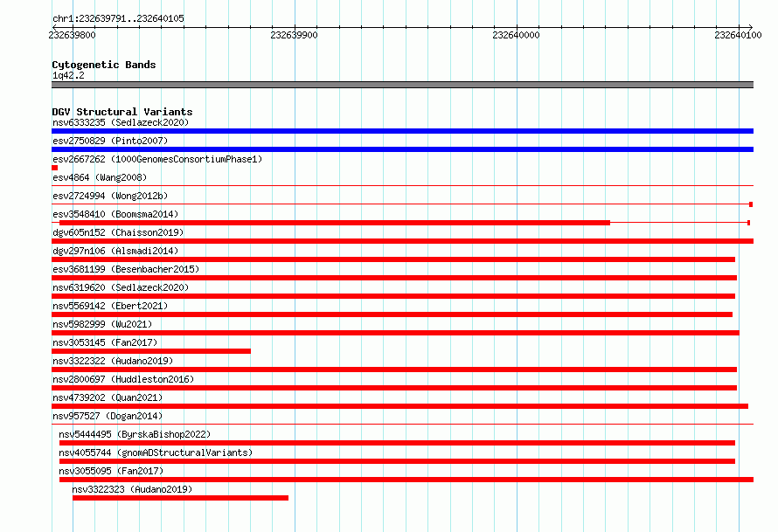The width and height of the screenshot is (778, 532).
Task: Select the short red bar for nsv3053145
Action: point(151,351)
